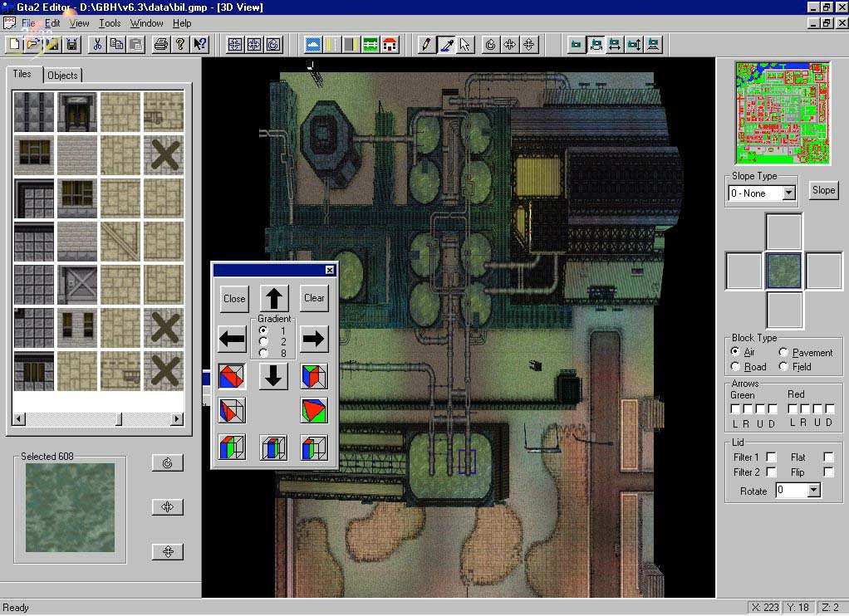Image resolution: width=849 pixels, height=616 pixels.
Task: Click the Print toolbar icon
Action: tap(161, 44)
